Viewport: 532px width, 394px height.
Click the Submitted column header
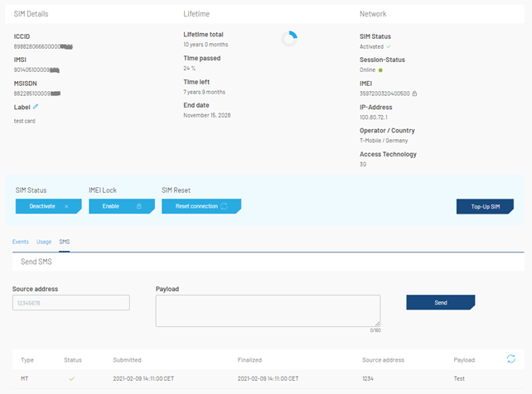click(x=127, y=360)
